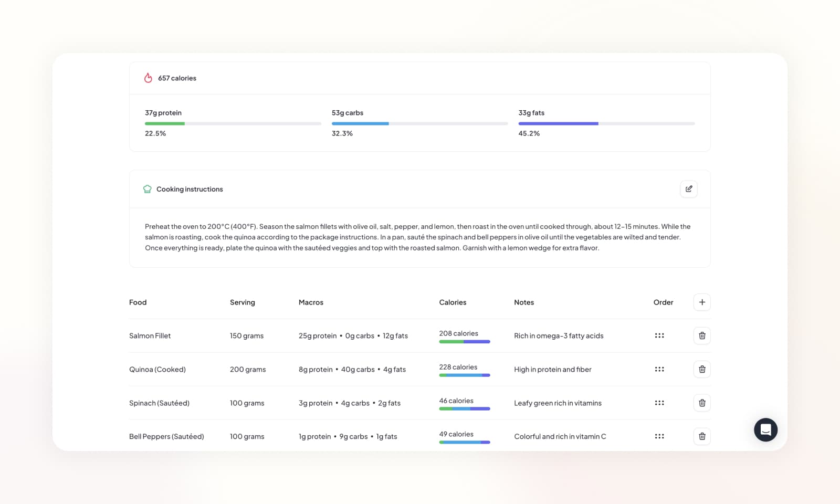The image size is (840, 504).
Task: Open the chat support widget
Action: click(x=765, y=430)
